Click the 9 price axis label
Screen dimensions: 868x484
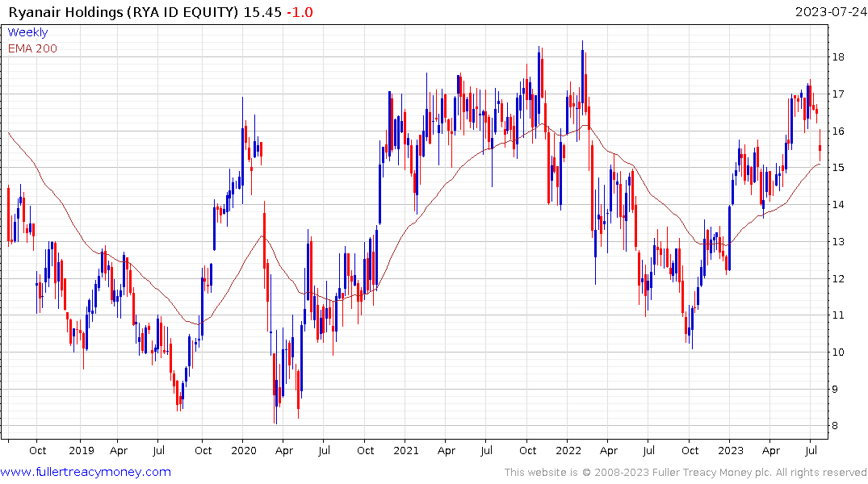point(835,390)
